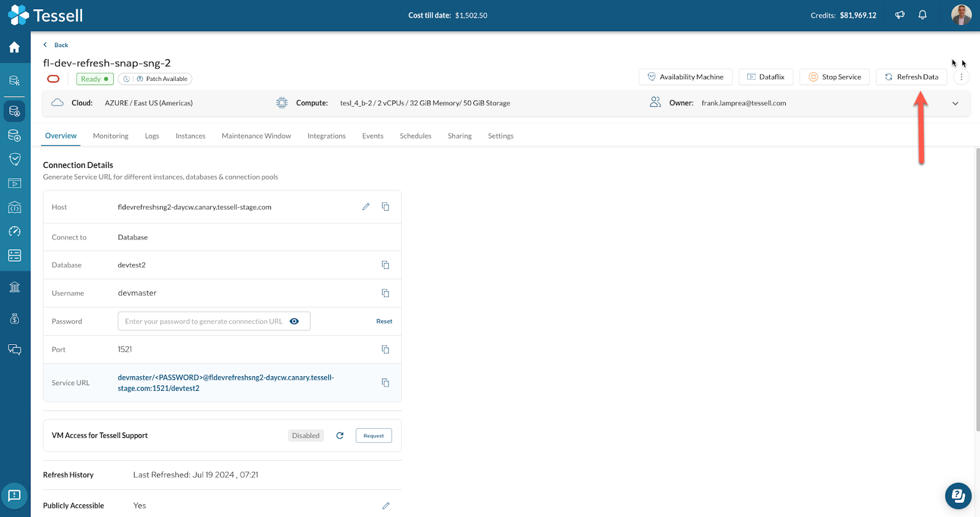Image resolution: width=980 pixels, height=517 pixels.
Task: Open the Integrations tab
Action: point(326,136)
